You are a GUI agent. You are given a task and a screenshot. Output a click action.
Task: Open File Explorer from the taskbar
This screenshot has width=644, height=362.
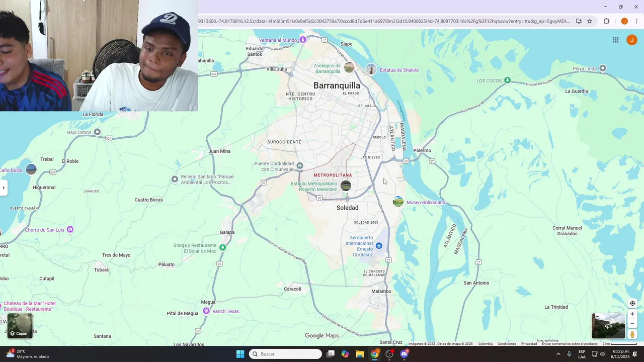coord(360,354)
